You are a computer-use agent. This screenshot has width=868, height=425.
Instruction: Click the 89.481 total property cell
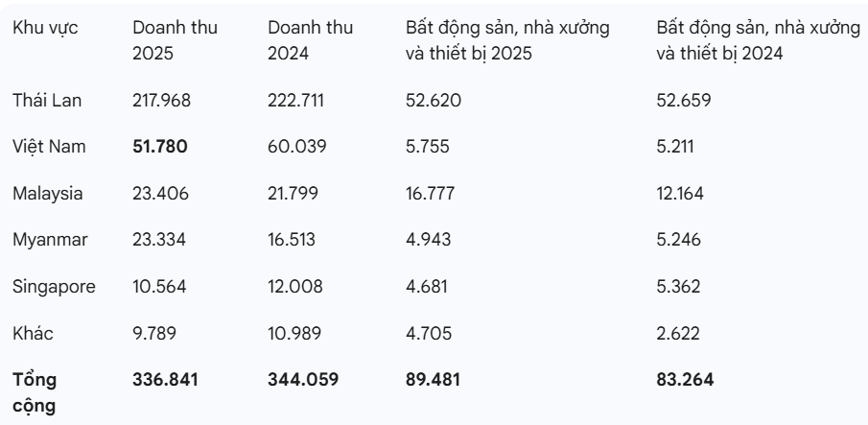(x=434, y=380)
